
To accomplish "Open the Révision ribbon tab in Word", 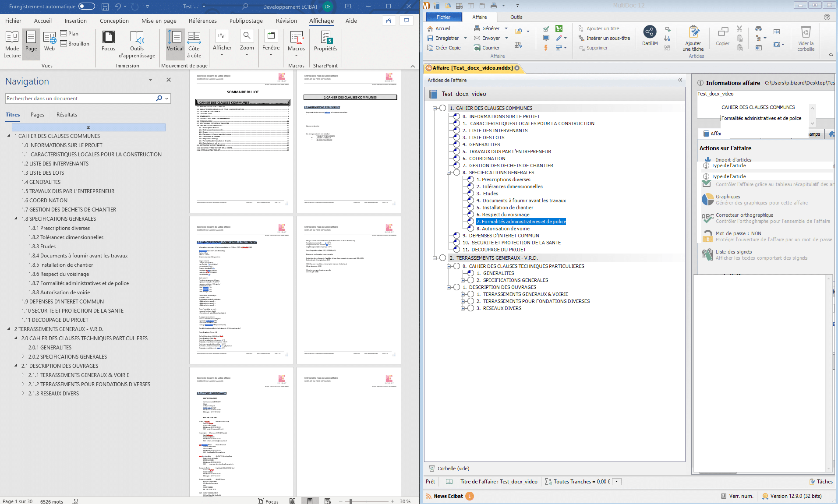I will point(286,21).
